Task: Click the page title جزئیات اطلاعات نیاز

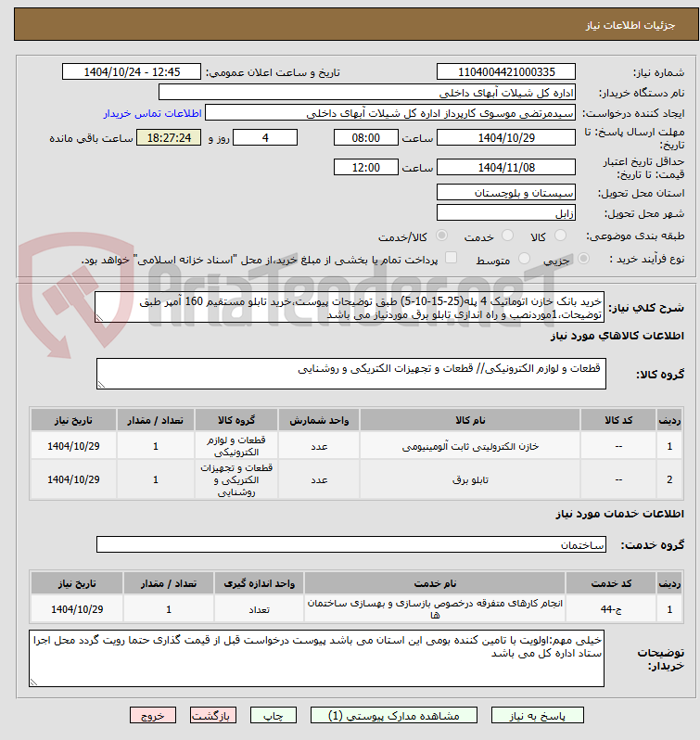Action: coord(630,25)
